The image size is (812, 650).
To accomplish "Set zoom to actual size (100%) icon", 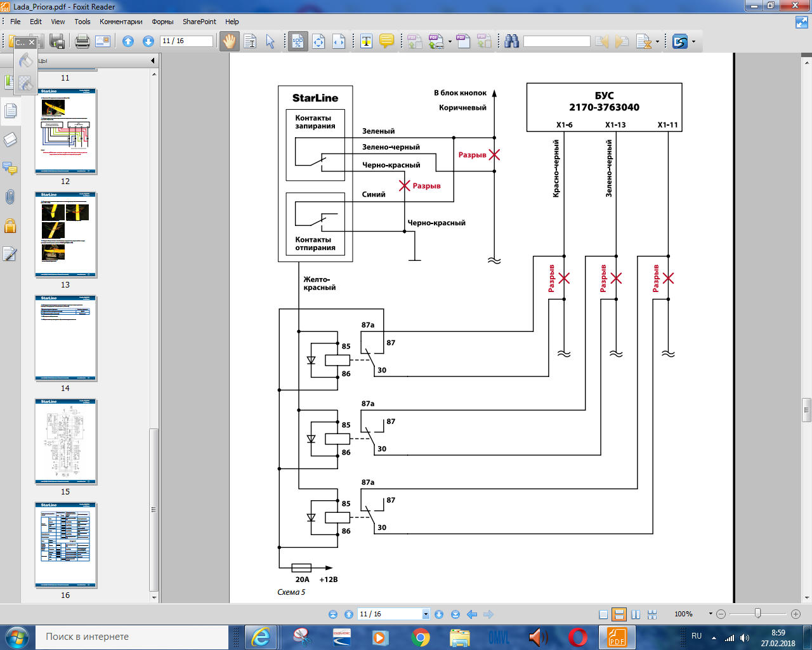I will [x=298, y=41].
